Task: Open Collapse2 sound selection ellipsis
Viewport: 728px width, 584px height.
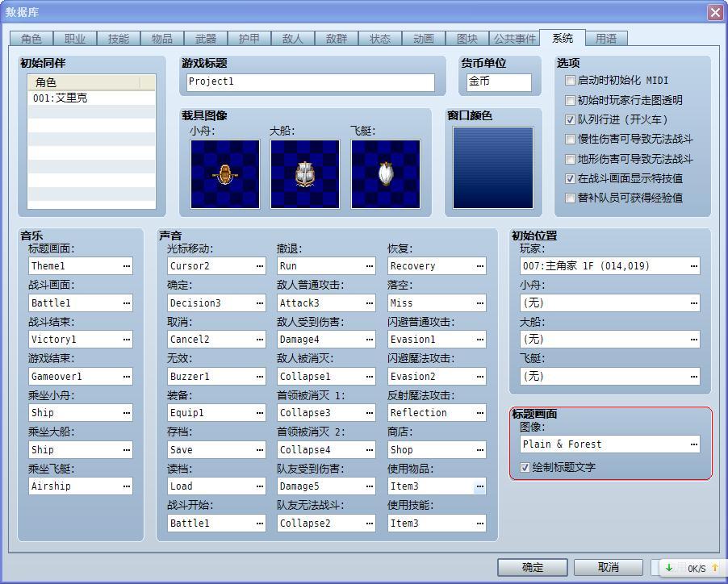Action: (369, 524)
